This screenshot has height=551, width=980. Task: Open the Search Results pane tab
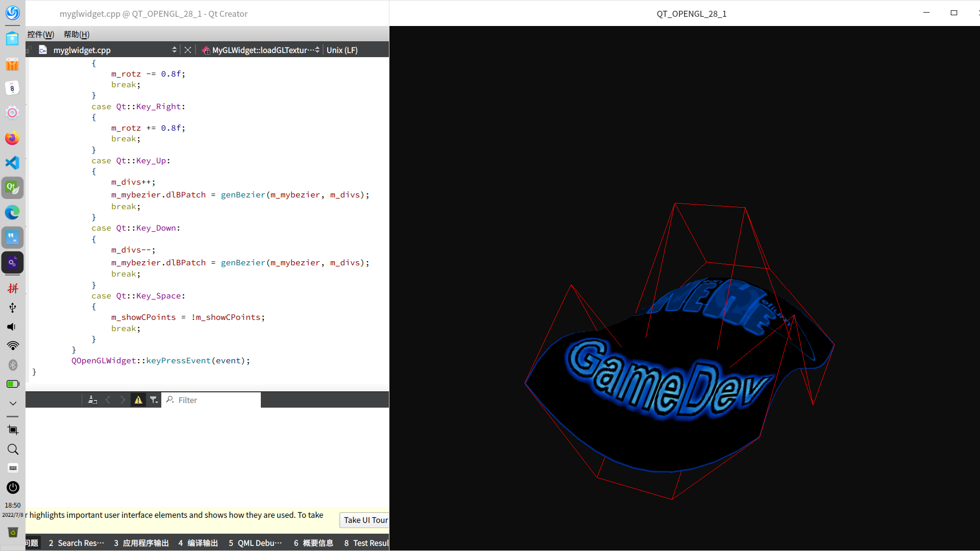coord(77,543)
